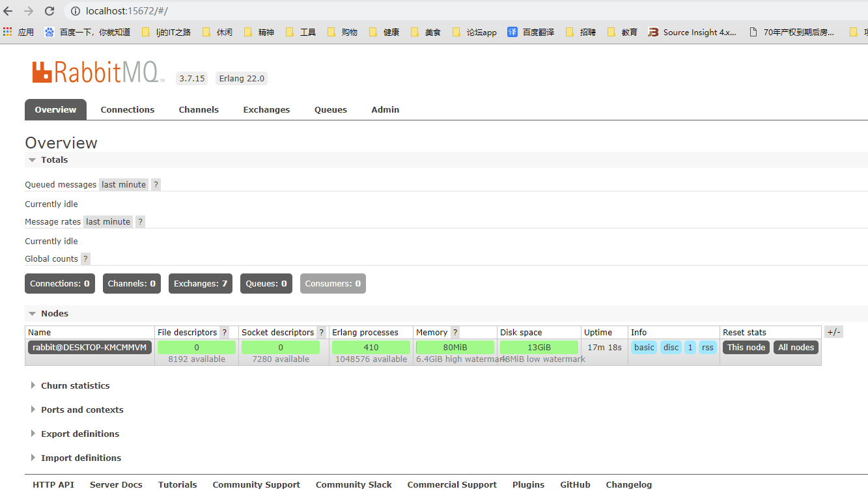Select the Overview tab
The width and height of the screenshot is (868, 500).
pos(55,109)
